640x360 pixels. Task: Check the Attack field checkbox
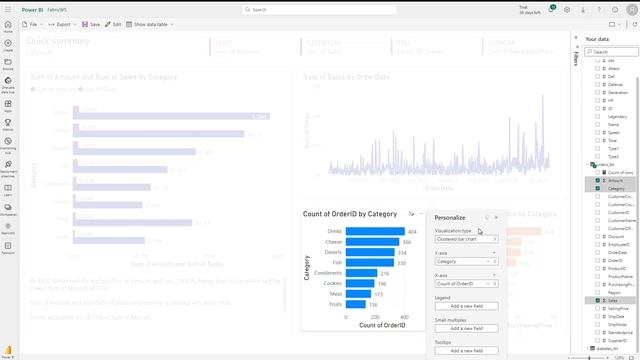pos(598,69)
